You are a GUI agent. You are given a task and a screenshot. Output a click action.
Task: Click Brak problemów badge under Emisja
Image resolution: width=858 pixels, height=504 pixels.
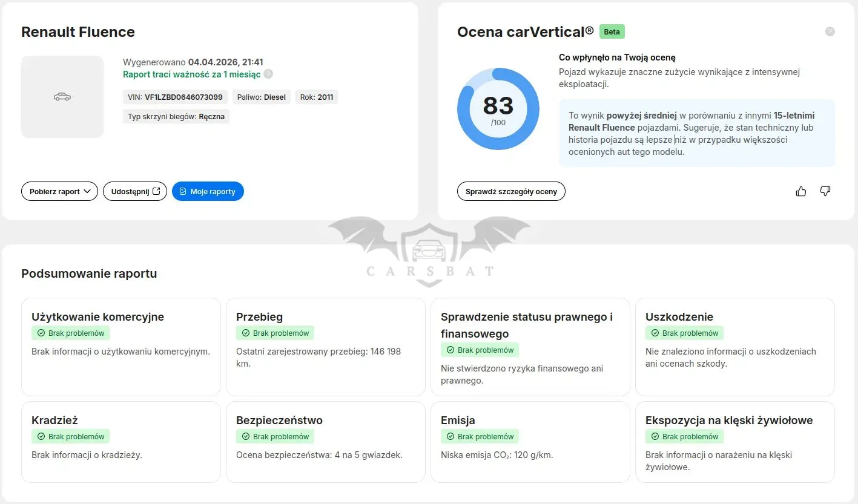[480, 436]
